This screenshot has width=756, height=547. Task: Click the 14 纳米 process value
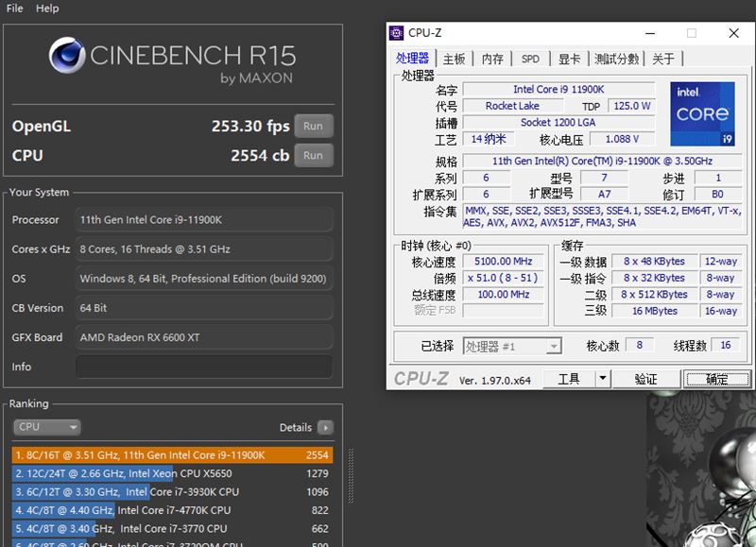point(488,139)
